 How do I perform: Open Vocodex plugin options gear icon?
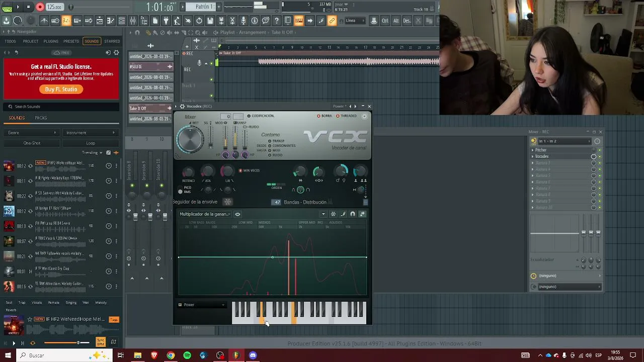(182, 107)
